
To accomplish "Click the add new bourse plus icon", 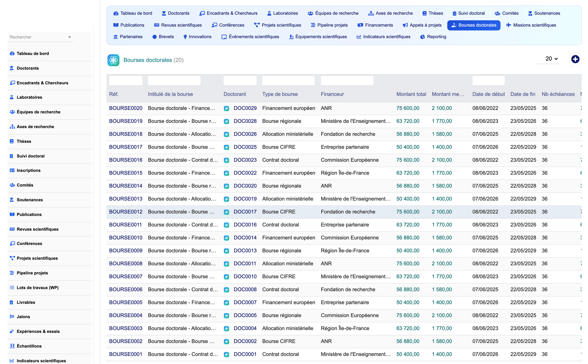I will click(x=575, y=59).
